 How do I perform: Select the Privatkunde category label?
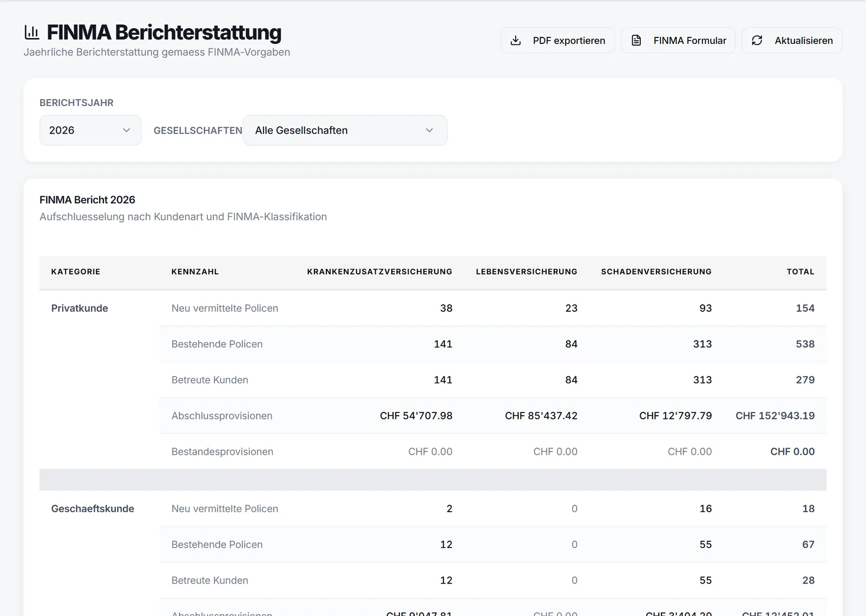coord(80,309)
